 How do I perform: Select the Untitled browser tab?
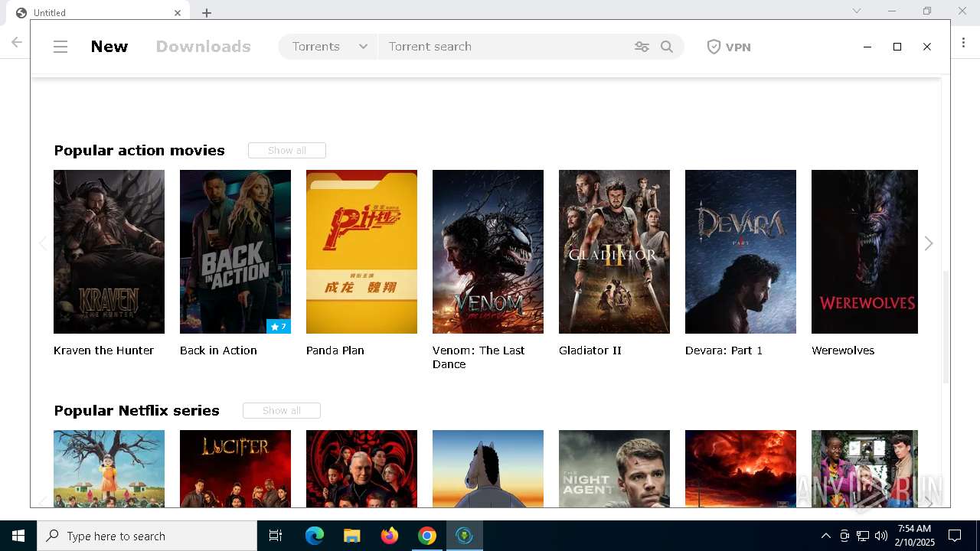coord(98,12)
